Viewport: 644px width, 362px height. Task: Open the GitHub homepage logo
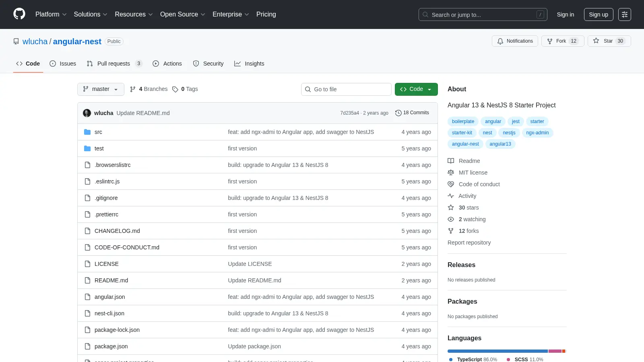point(19,14)
